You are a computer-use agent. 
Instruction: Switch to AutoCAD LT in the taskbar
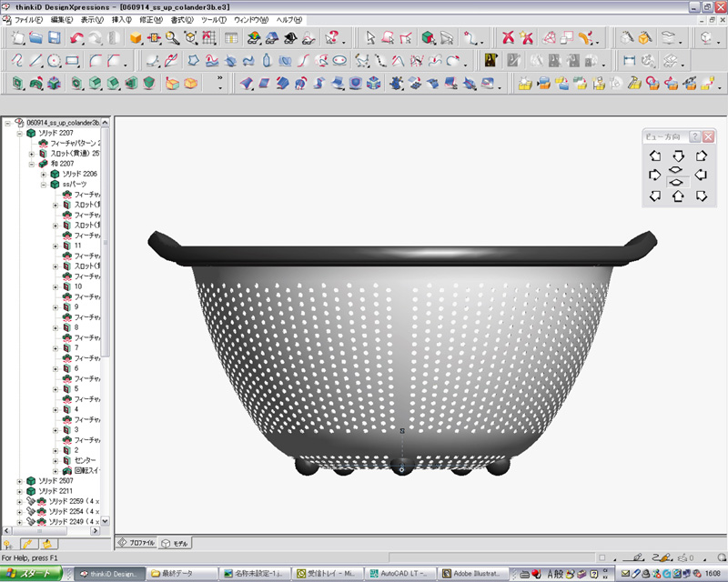(x=399, y=574)
